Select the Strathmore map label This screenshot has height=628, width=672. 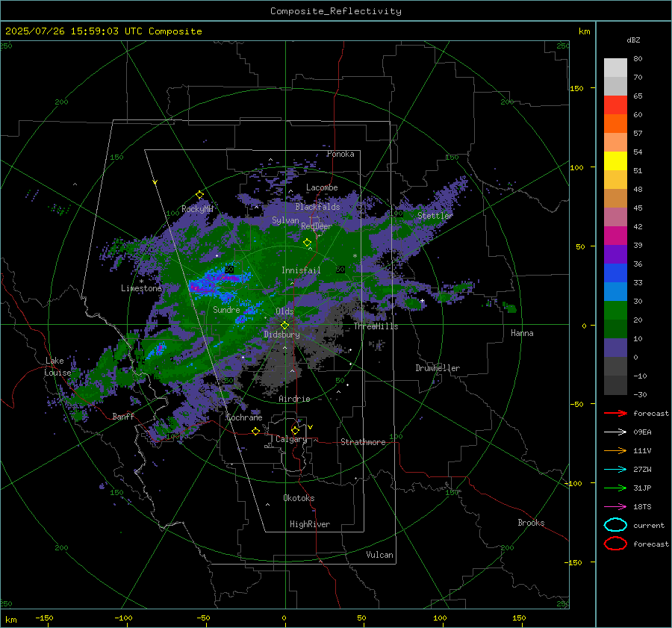[x=363, y=442]
